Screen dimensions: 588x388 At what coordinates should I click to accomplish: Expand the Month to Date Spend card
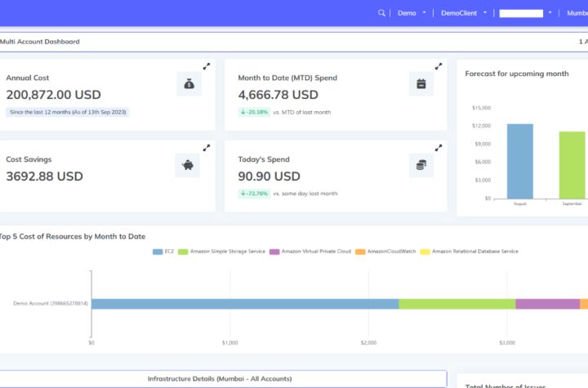point(439,66)
